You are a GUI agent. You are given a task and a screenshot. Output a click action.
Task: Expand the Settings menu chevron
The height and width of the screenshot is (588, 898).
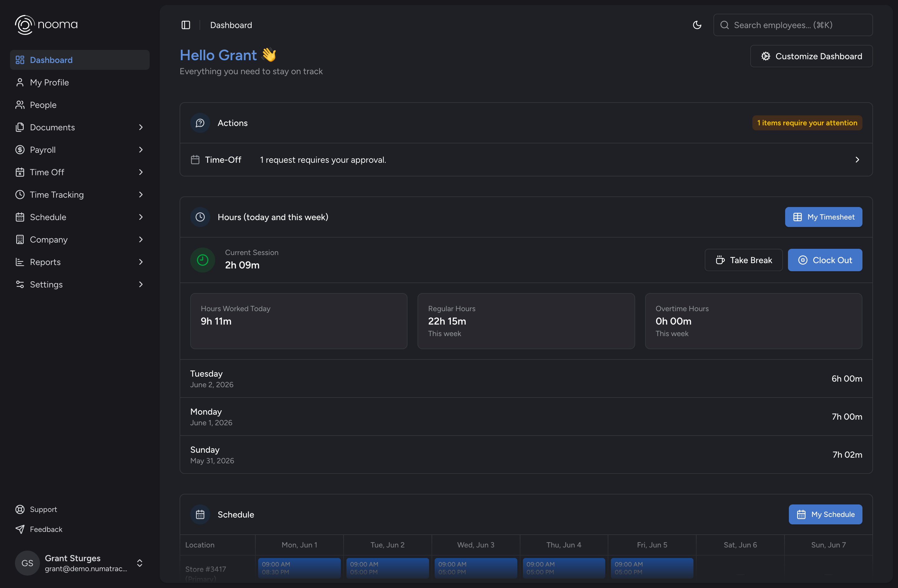coord(141,284)
